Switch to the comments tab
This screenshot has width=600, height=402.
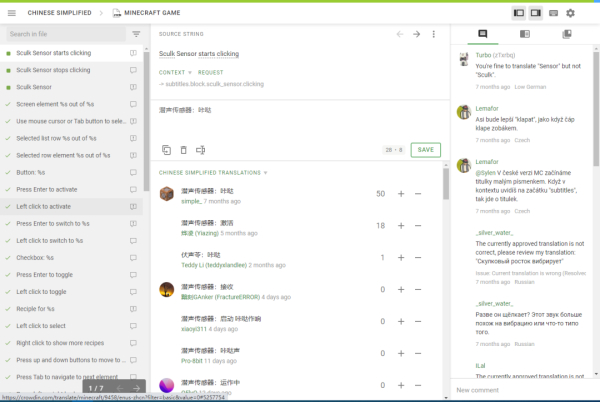482,34
